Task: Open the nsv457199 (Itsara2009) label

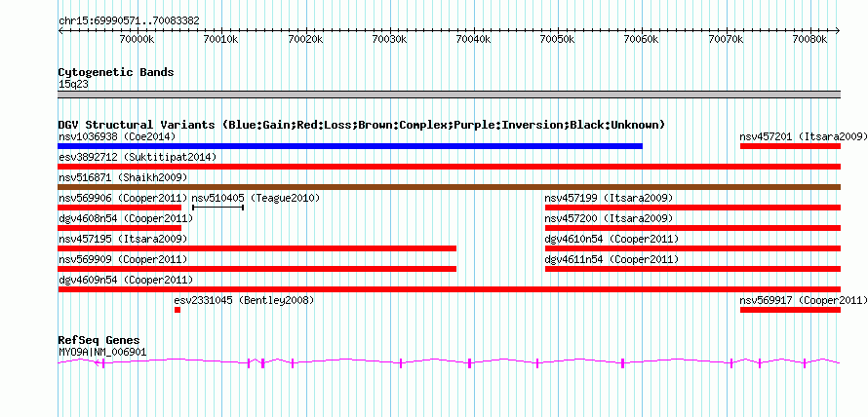Action: pos(609,198)
